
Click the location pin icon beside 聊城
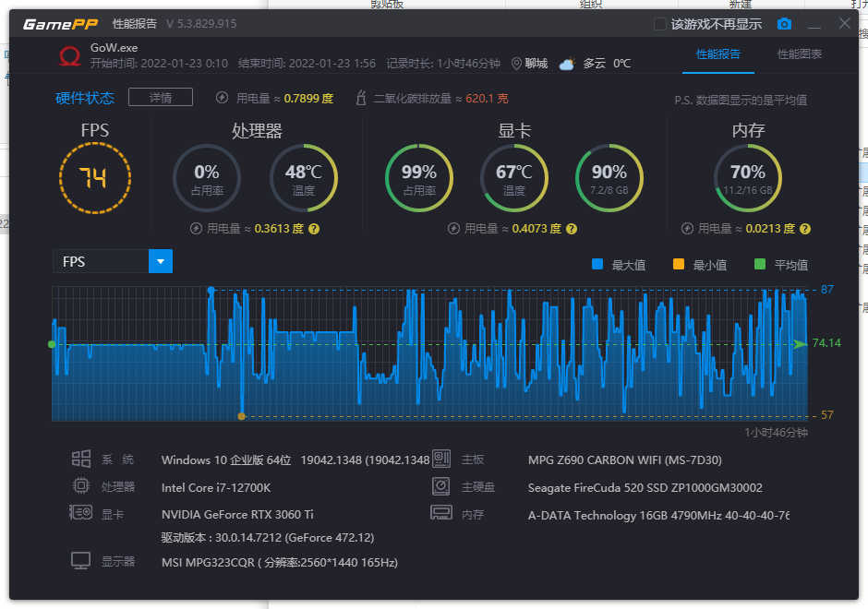[516, 64]
